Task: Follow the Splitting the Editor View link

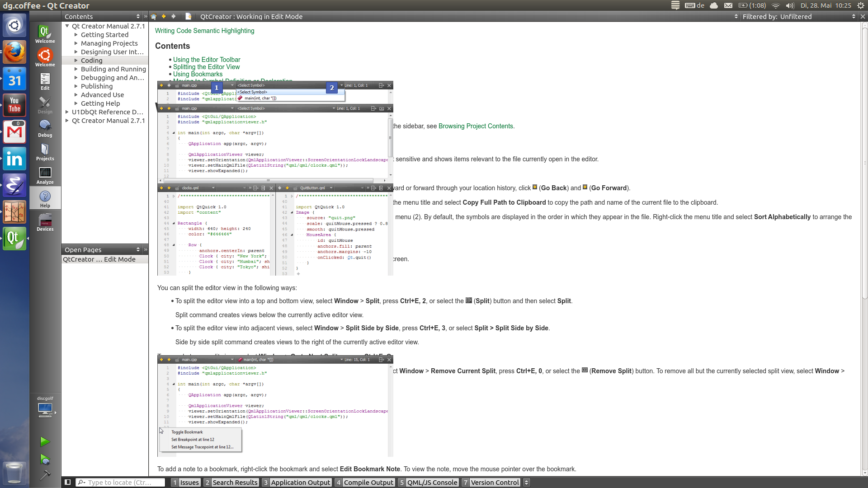Action: 206,67
